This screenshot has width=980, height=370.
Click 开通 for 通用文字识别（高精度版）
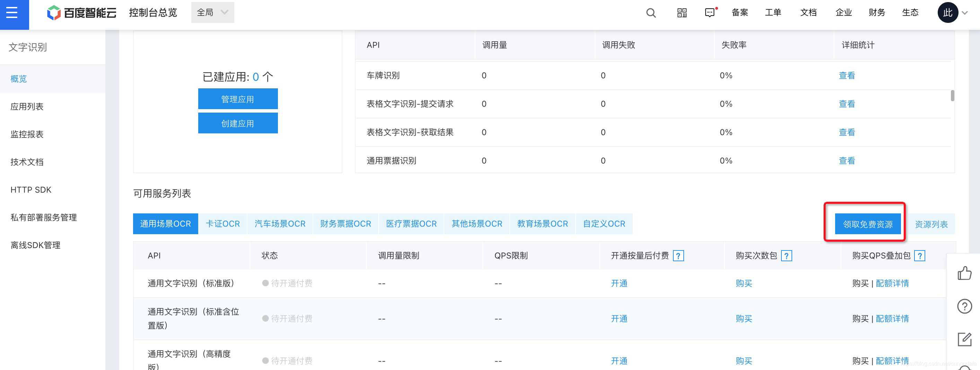tap(619, 361)
